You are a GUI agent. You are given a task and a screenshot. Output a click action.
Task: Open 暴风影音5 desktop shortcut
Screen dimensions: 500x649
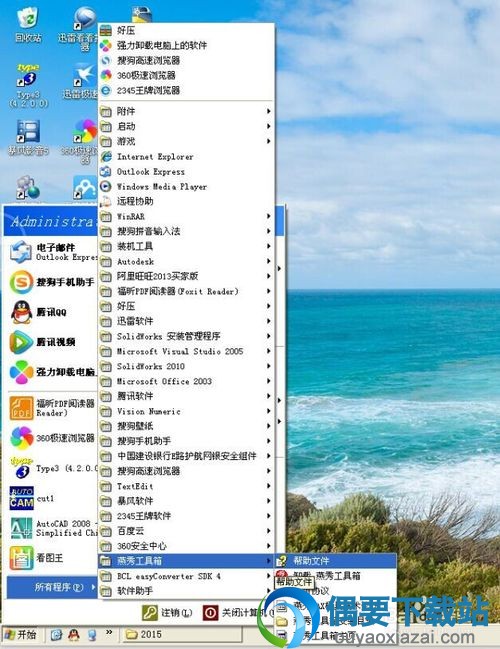tap(28, 137)
